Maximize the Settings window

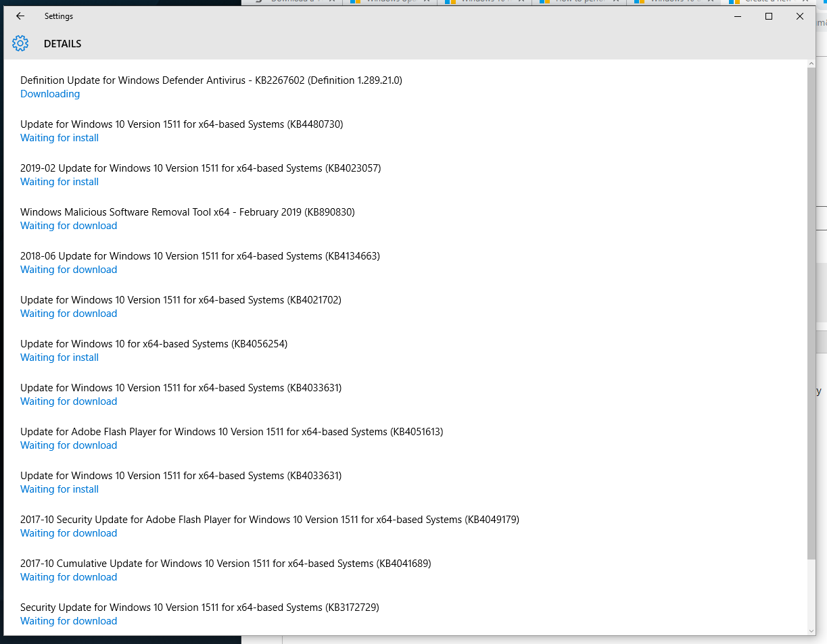pos(769,16)
